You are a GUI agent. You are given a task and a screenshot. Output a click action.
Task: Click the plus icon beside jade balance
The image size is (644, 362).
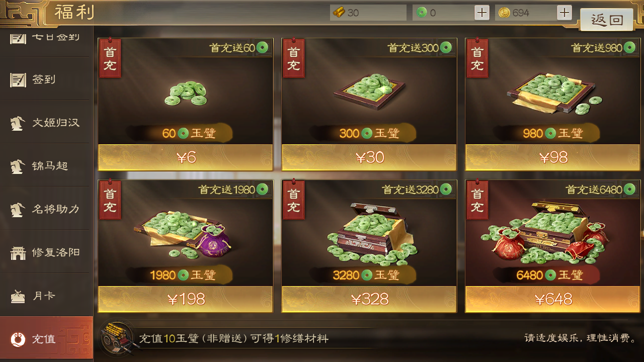click(x=482, y=13)
